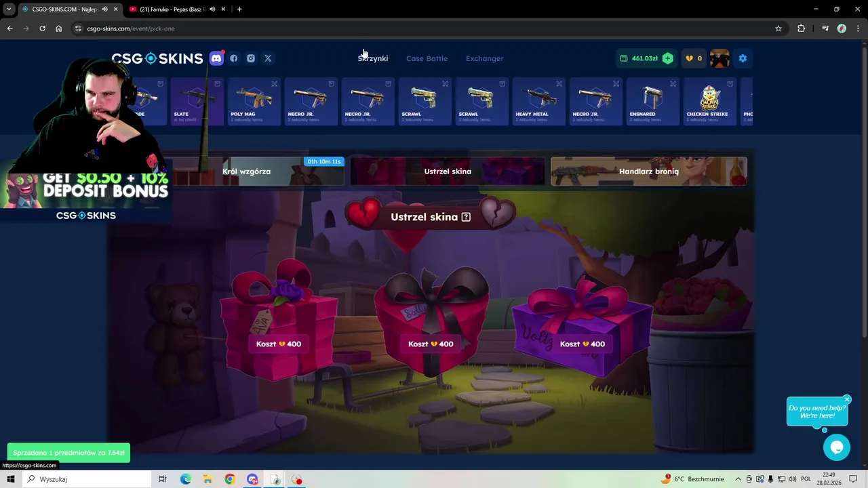Screen dimensions: 868x488
Task: Mute the CSGO-SKINS.COM tab audio
Action: click(x=104, y=9)
